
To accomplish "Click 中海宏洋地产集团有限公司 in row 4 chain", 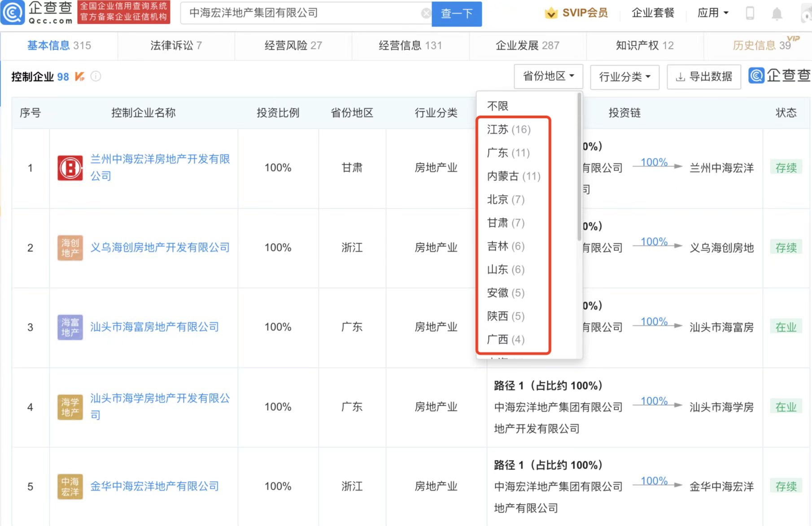I will click(x=559, y=407).
